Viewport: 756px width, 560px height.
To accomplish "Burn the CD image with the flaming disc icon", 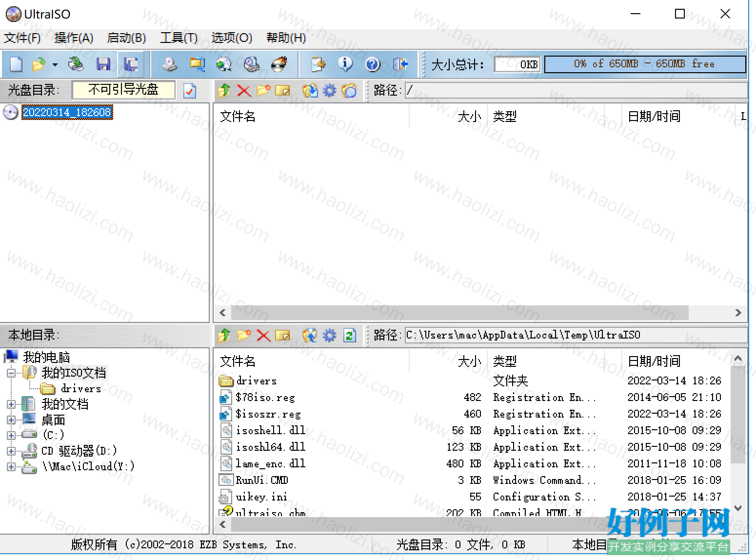I will coord(279,64).
